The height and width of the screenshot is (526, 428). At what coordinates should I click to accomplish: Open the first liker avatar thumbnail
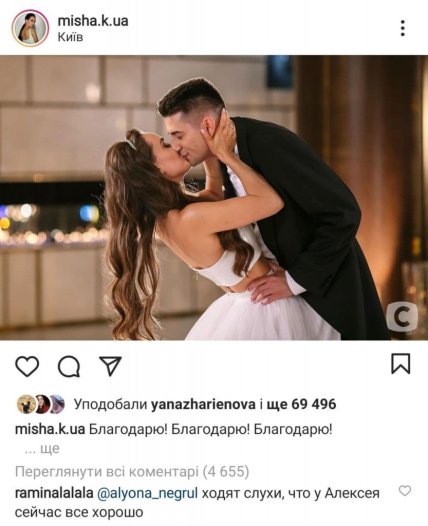tap(26, 404)
